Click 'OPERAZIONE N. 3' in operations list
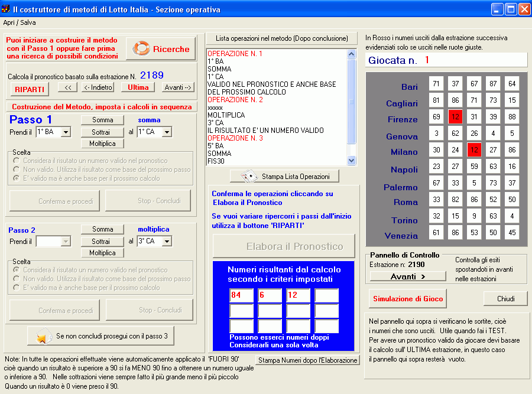Image resolution: width=532 pixels, height=394 pixels. tap(235, 138)
